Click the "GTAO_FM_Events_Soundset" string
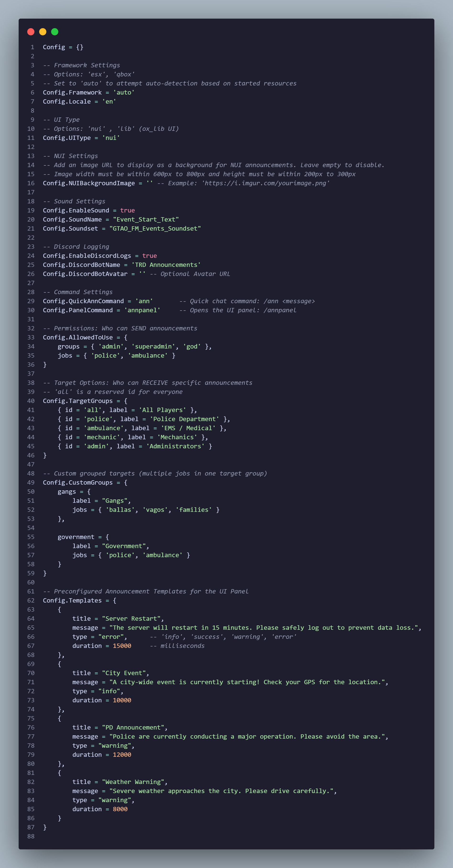The image size is (453, 868). (155, 228)
